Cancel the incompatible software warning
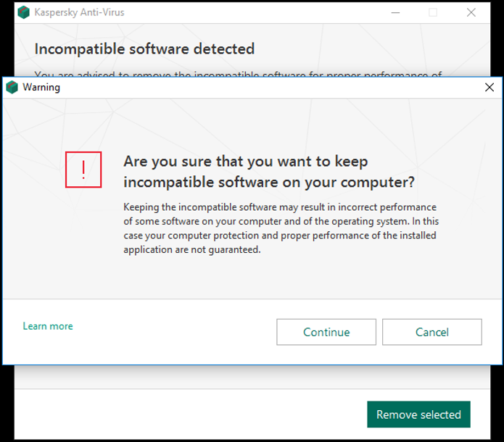Viewport: 504px width, 442px height. click(x=431, y=332)
